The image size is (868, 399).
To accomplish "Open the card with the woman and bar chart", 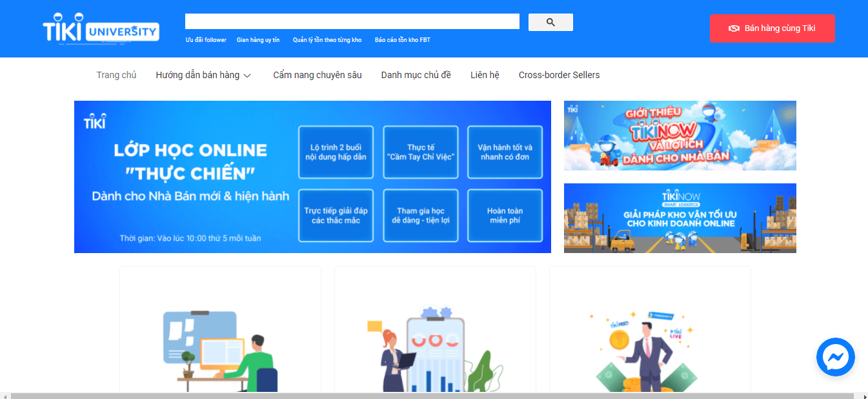I will pyautogui.click(x=435, y=329).
